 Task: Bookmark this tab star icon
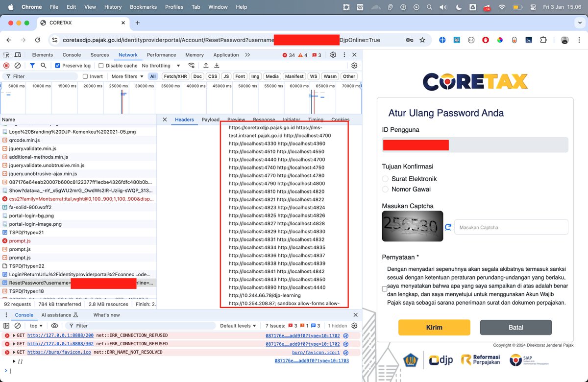(422, 40)
